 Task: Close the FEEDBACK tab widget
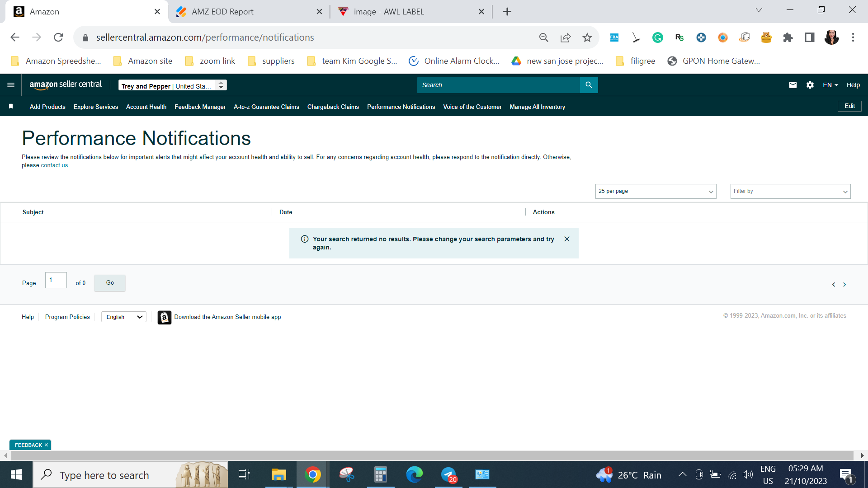pos(46,445)
